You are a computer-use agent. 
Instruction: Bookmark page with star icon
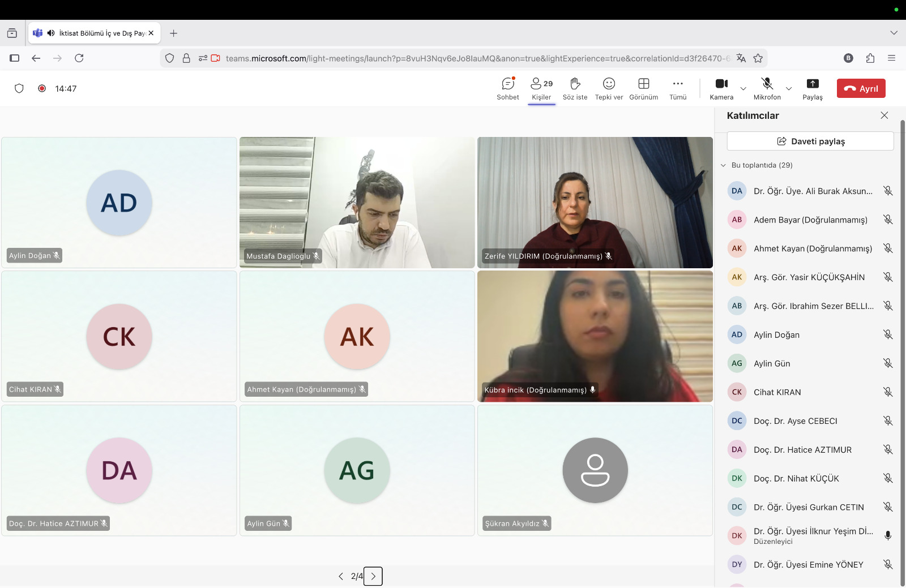click(758, 58)
